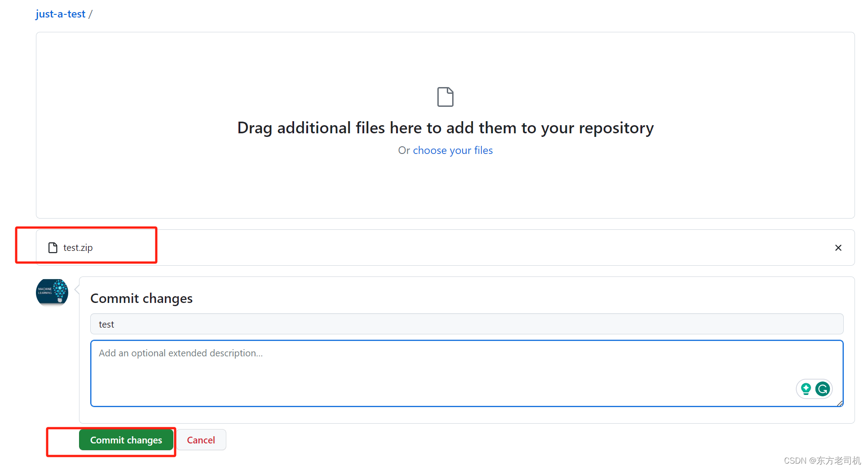Click the 'Commit changes' heading text
The width and height of the screenshot is (868, 469).
[141, 298]
